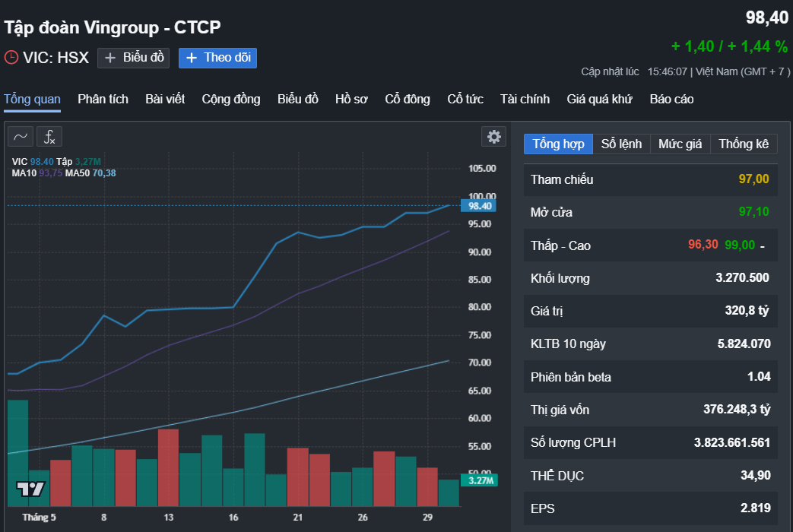
Task: Open chart settings gear icon
Action: click(x=493, y=137)
